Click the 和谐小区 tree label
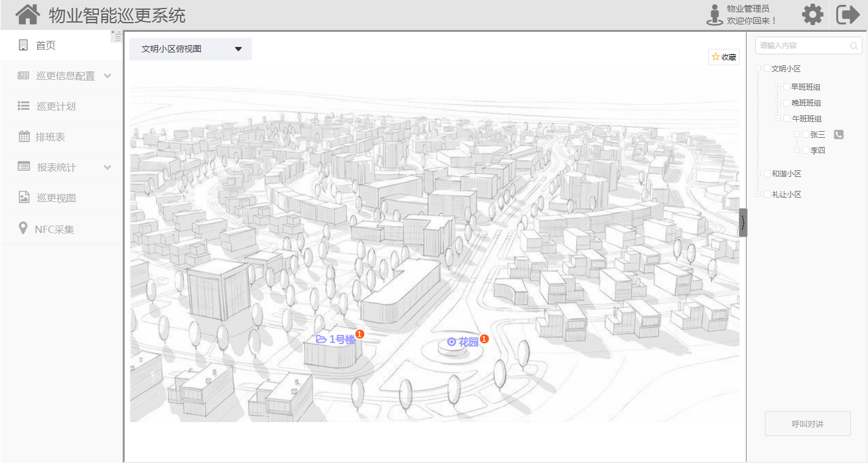 point(786,174)
